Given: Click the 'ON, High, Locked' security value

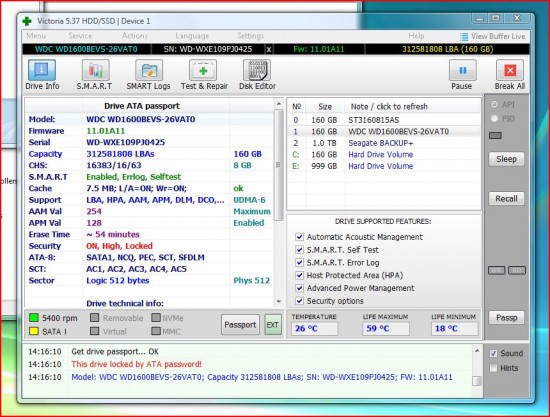Looking at the screenshot, I should 119,246.
